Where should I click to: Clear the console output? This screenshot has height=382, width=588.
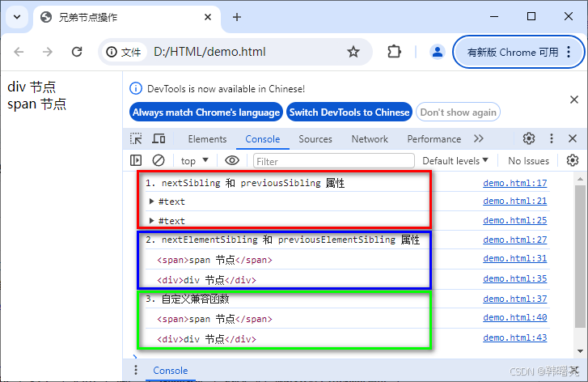[x=159, y=160]
